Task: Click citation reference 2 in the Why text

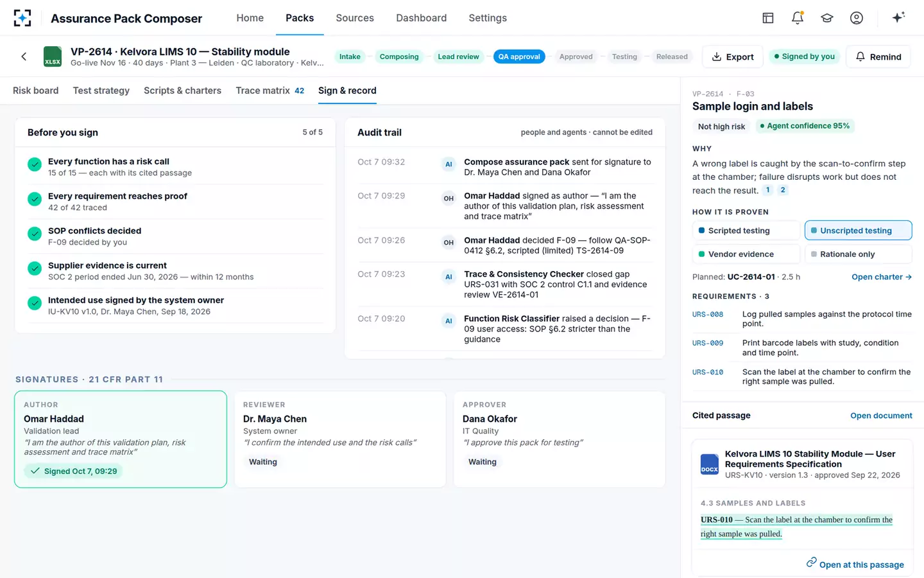Action: (x=783, y=190)
